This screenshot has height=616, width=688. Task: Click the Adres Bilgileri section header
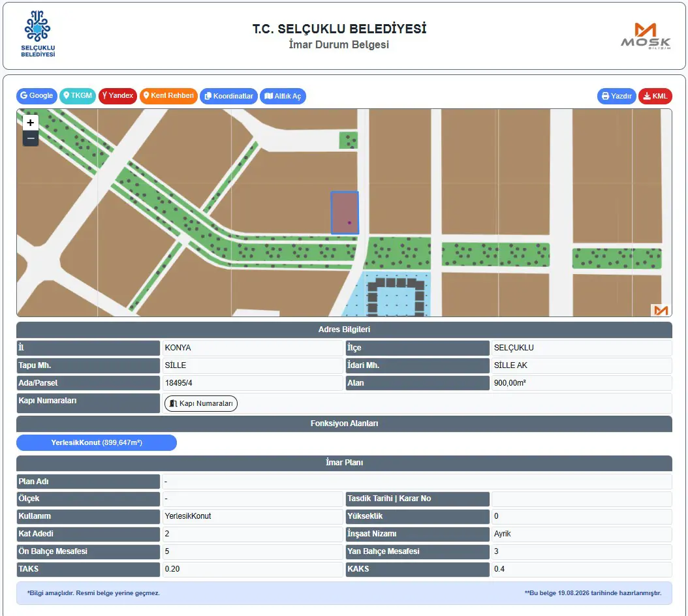[x=345, y=330]
